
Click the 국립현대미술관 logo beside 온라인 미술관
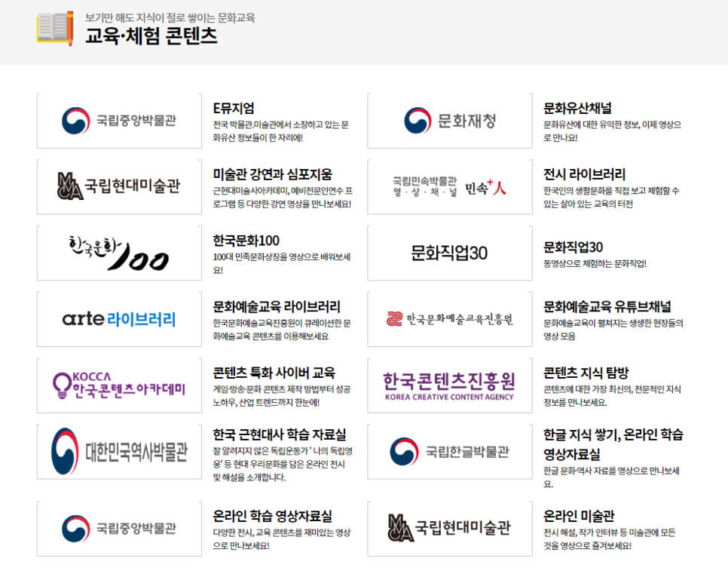tap(450, 529)
